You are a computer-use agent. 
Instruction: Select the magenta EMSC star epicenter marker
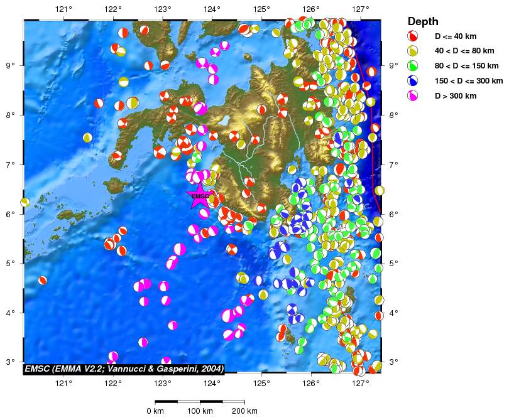pos(200,196)
